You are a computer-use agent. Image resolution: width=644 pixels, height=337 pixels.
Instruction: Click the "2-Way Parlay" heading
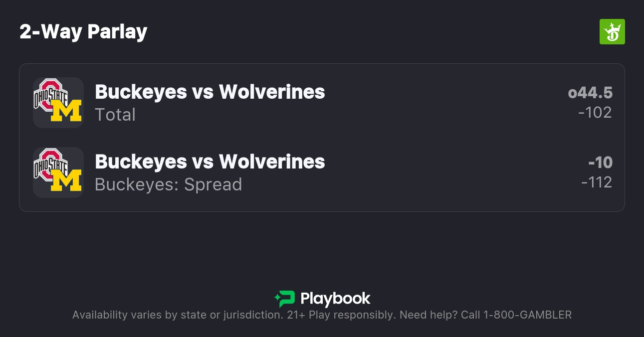click(x=83, y=32)
